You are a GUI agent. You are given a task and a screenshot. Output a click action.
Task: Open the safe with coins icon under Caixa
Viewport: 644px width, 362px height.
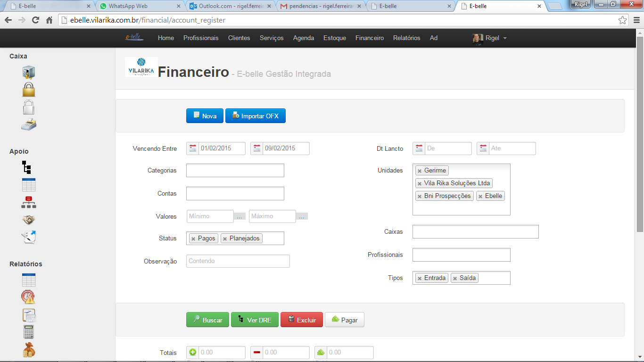point(29,72)
